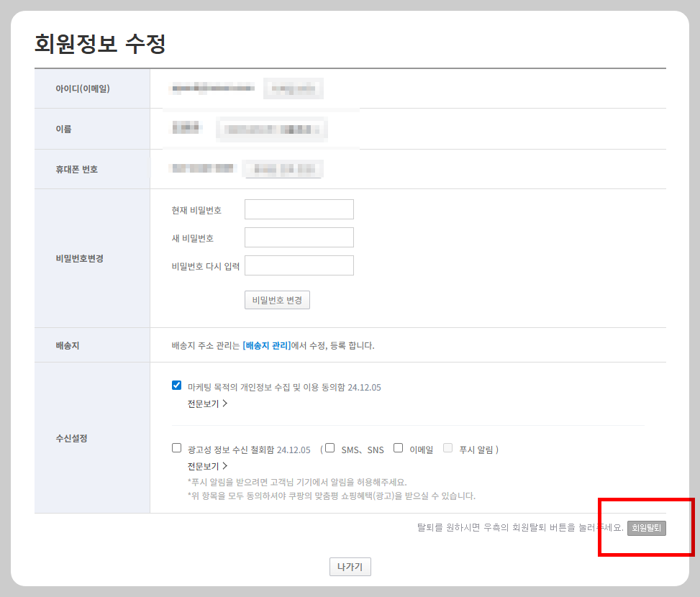This screenshot has height=597, width=700.
Task: Click the 현재 비밀번호 input field
Action: click(x=299, y=209)
